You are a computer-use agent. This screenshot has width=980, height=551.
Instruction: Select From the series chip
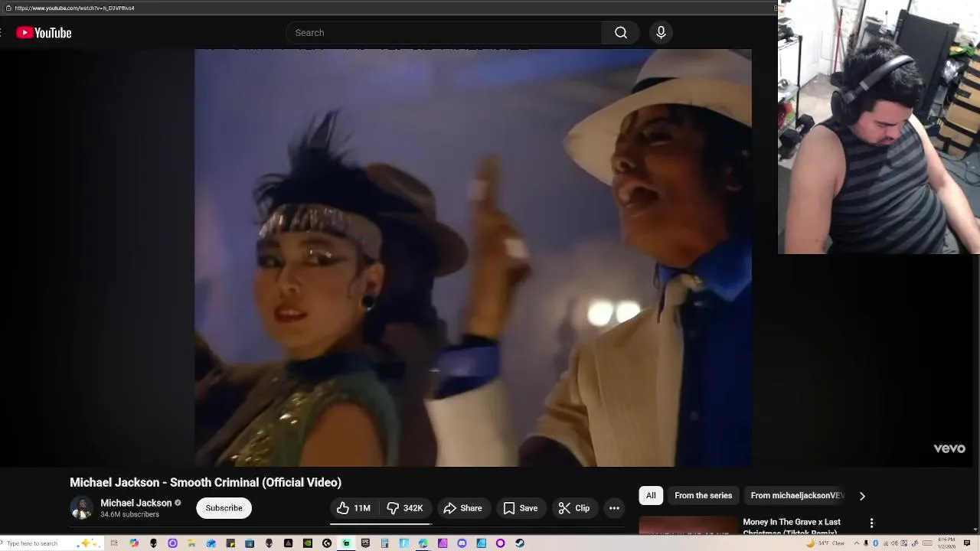(x=704, y=496)
